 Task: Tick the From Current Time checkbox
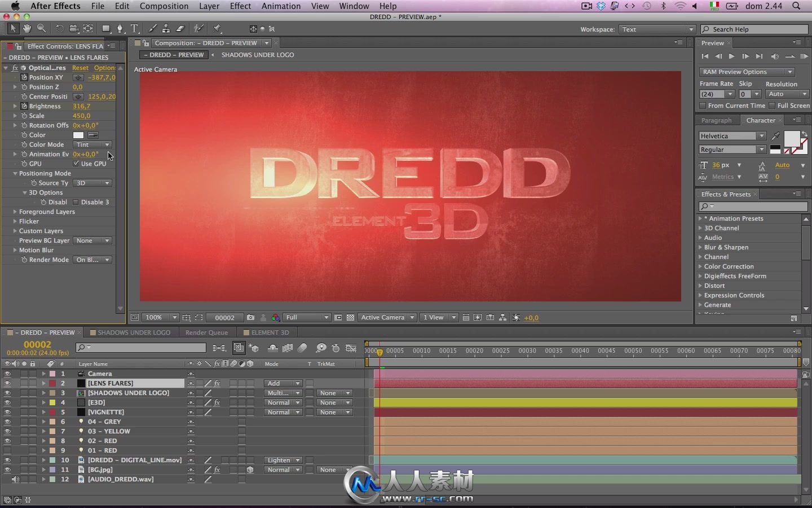coord(703,106)
